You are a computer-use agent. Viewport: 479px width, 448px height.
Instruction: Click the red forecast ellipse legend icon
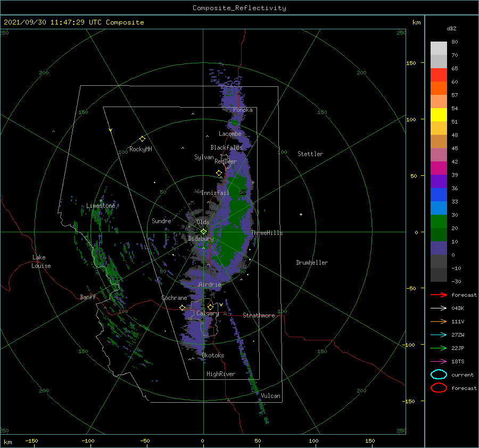click(439, 388)
